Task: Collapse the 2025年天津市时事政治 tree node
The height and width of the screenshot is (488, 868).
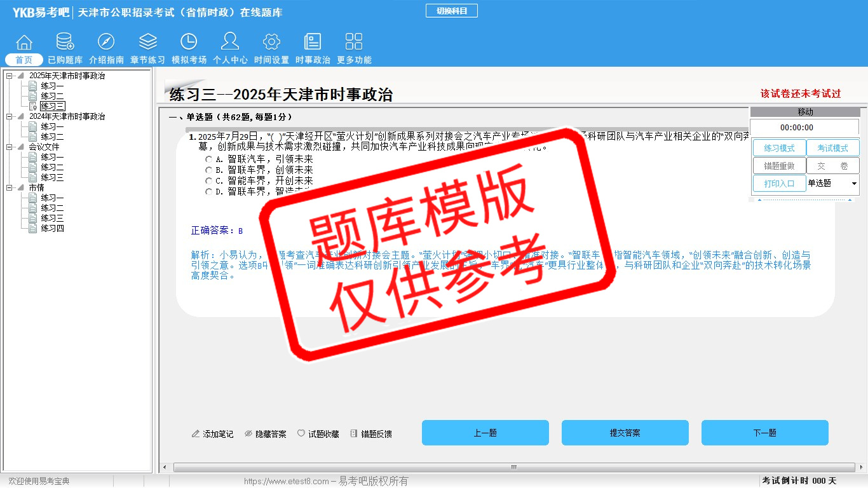Action: pyautogui.click(x=10, y=76)
